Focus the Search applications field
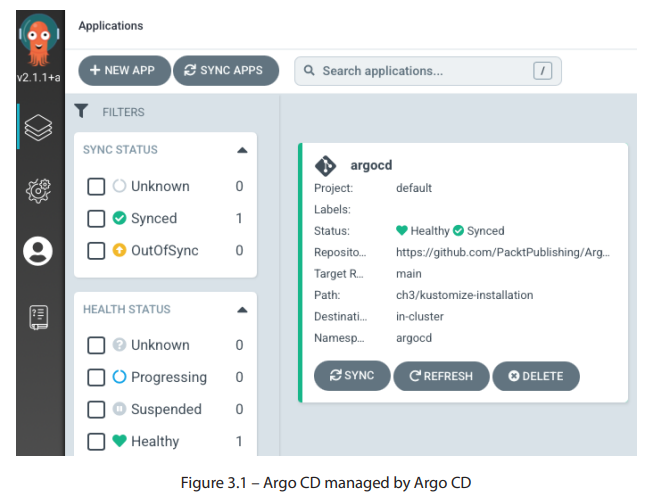The width and height of the screenshot is (667, 498). click(x=428, y=71)
